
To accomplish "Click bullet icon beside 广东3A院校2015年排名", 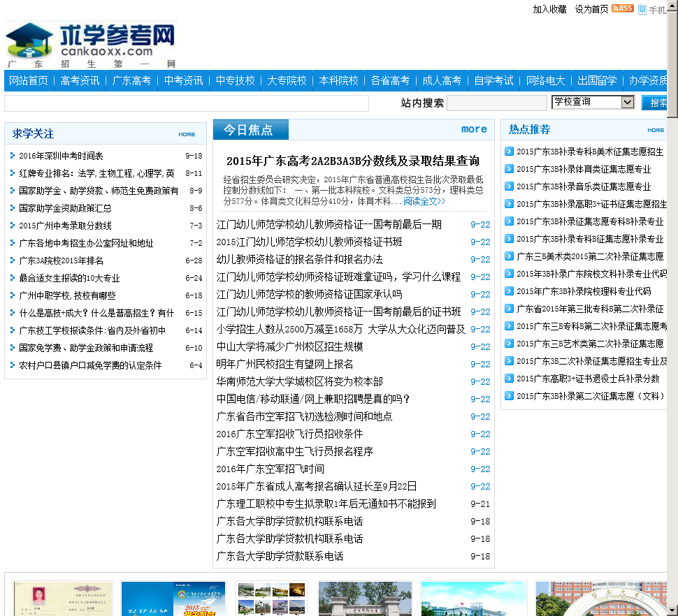I will (x=13, y=260).
